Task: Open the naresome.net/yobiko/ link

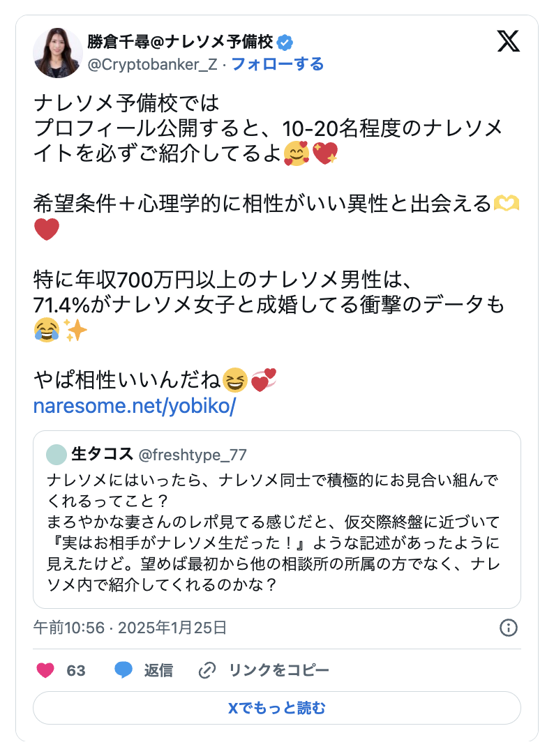Action: pyautogui.click(x=135, y=407)
